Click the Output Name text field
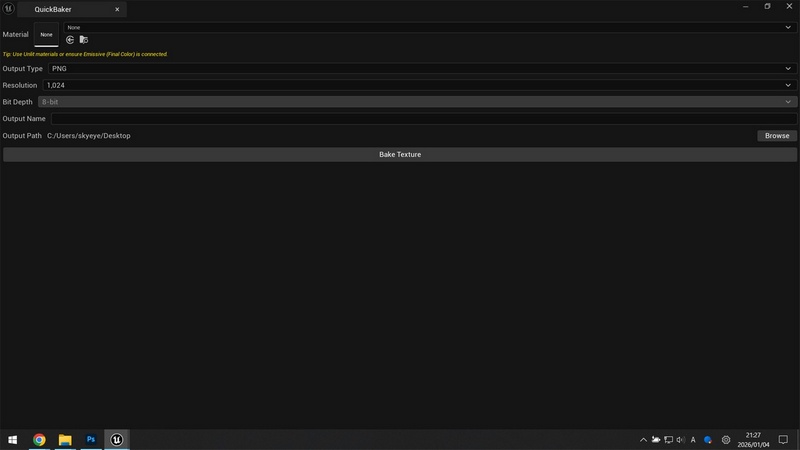 point(423,119)
